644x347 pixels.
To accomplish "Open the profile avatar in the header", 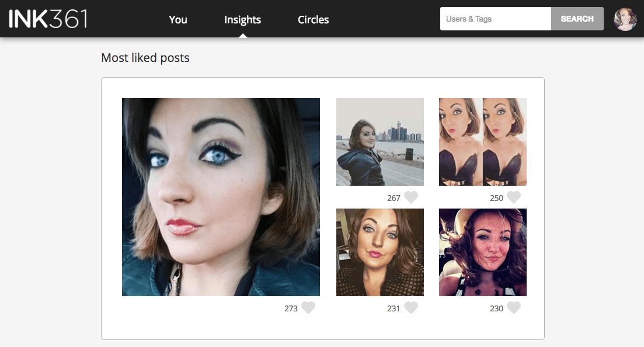I will point(625,19).
